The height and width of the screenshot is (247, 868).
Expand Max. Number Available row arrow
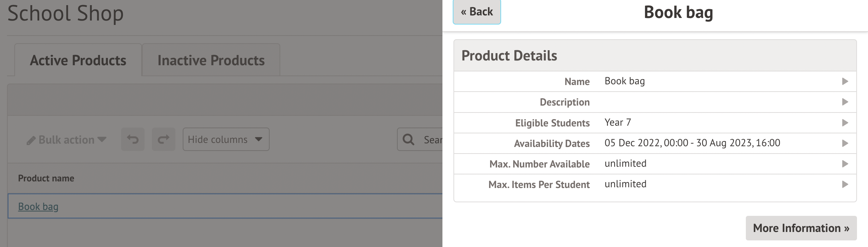(845, 164)
